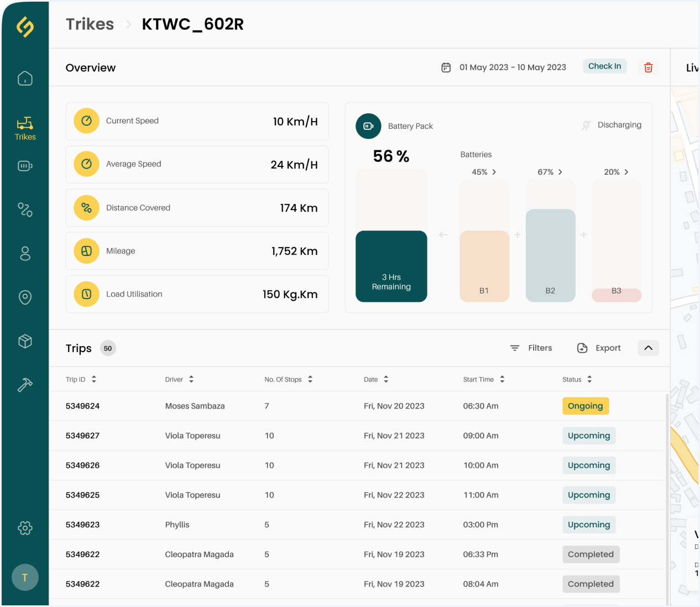Sort trips by Trip ID column
700x607 pixels.
click(x=93, y=379)
